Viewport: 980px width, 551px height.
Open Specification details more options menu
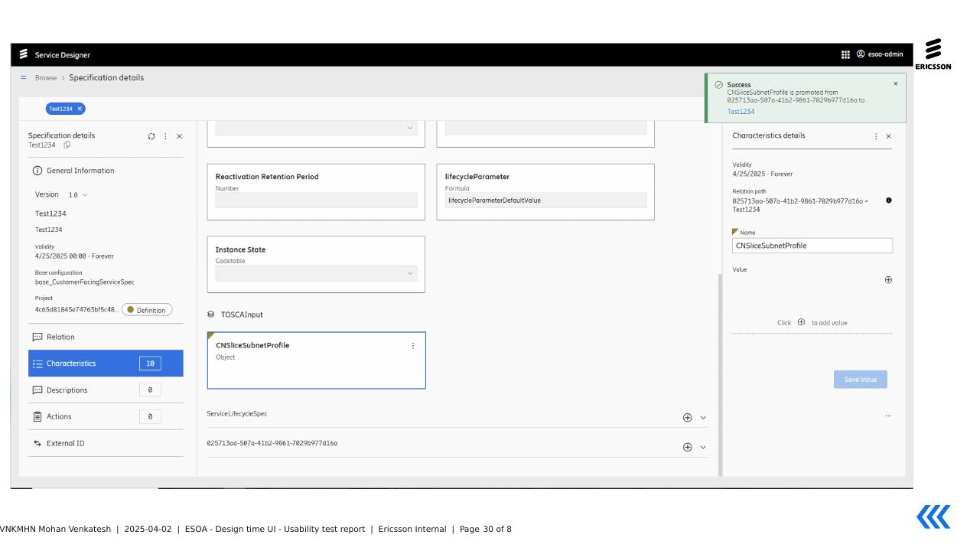pyautogui.click(x=165, y=136)
